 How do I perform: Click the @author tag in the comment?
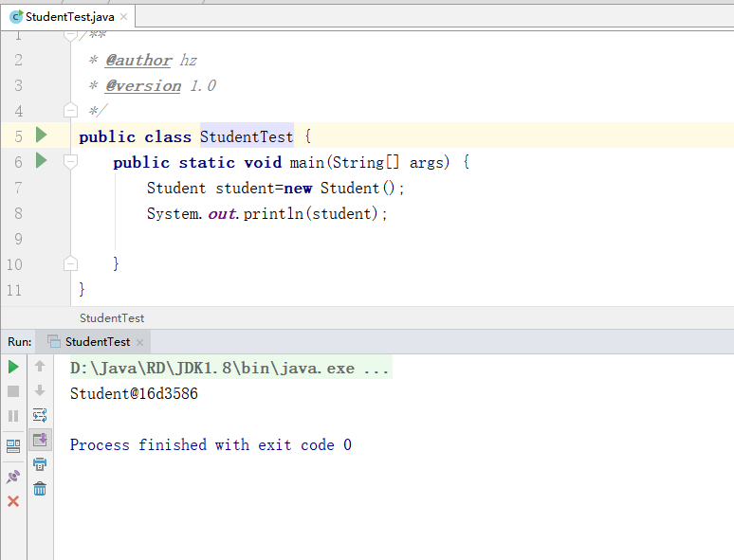tap(138, 61)
